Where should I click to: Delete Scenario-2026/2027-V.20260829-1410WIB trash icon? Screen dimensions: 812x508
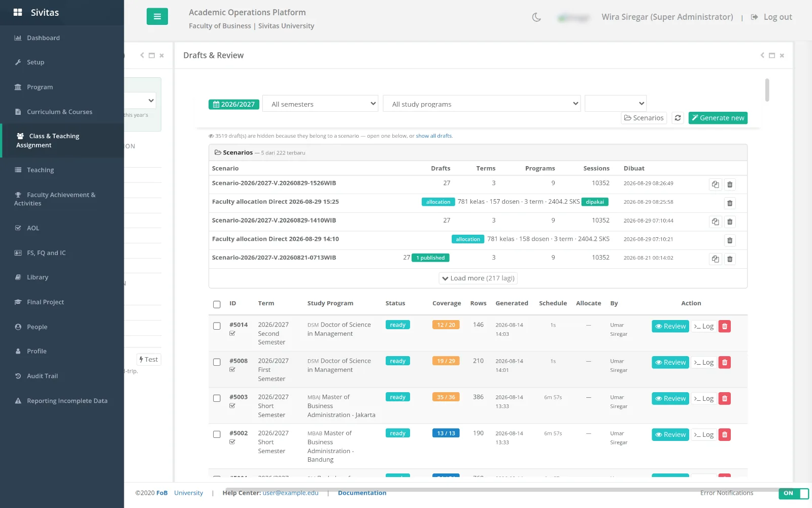click(x=730, y=221)
